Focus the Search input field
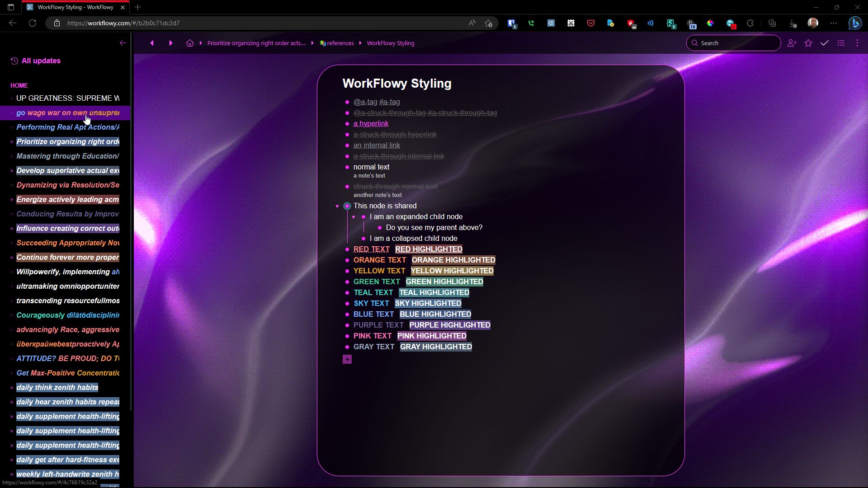868x488 pixels. pos(733,43)
